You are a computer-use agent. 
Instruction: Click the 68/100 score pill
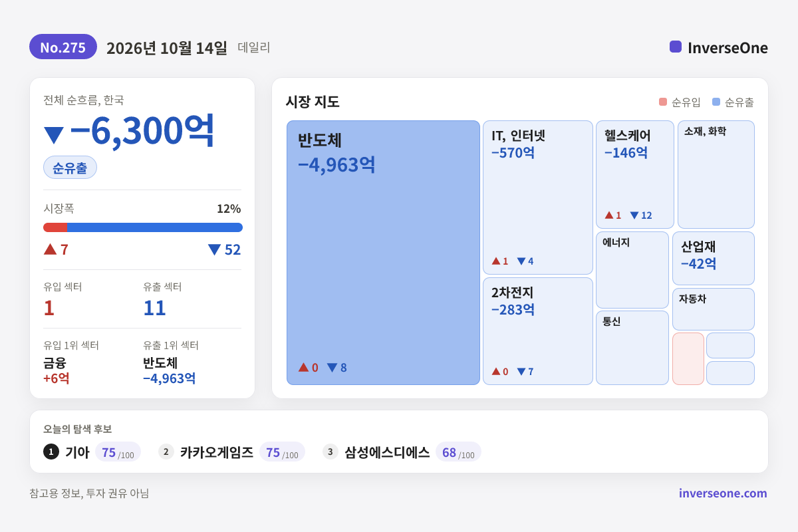(458, 452)
